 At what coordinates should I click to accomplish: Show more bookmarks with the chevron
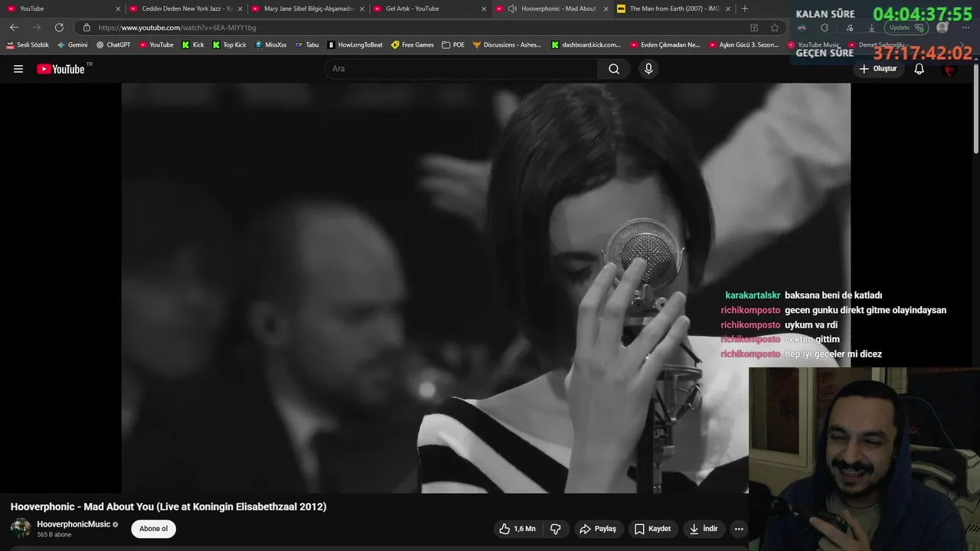click(x=962, y=45)
